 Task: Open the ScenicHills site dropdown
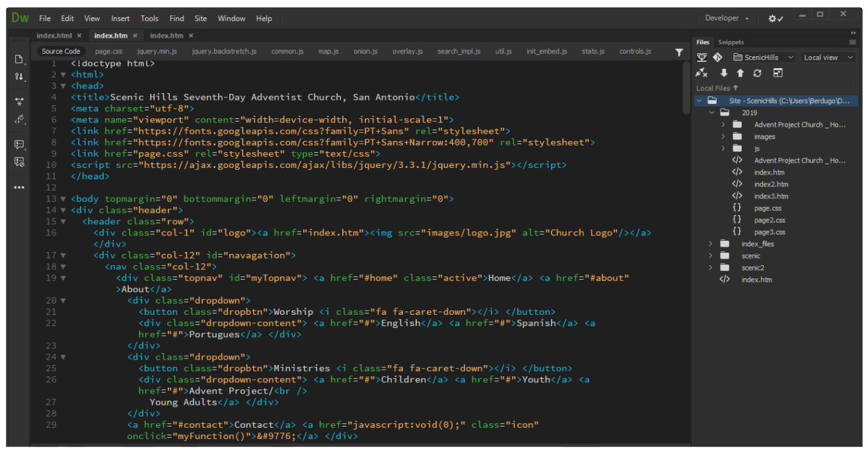click(x=764, y=58)
